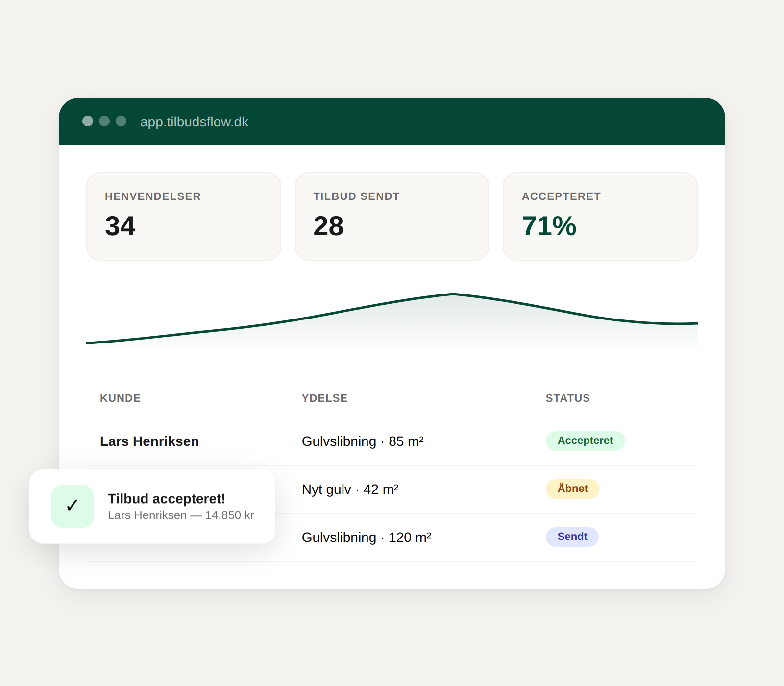Click the trend line chart peak

[x=453, y=294]
